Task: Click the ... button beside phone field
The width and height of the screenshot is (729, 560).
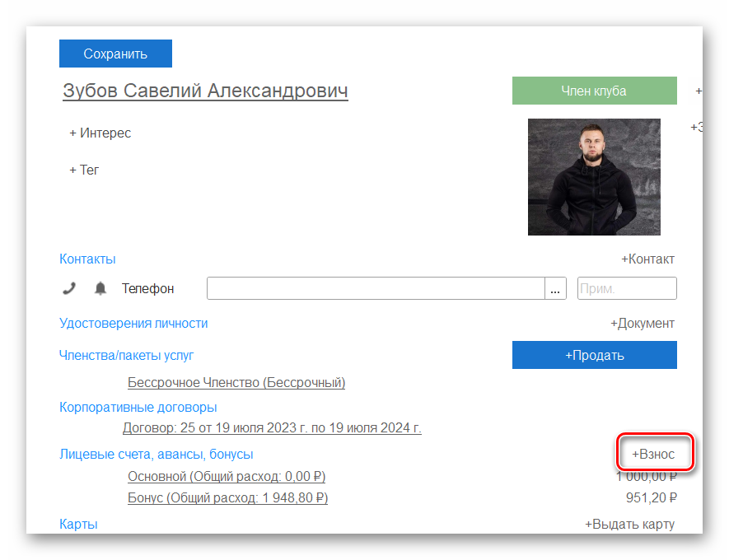Action: 555,288
